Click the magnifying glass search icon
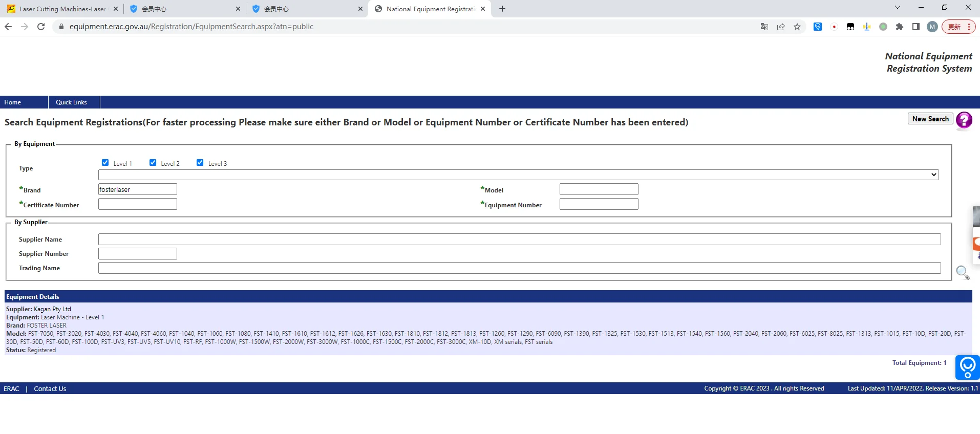This screenshot has height=434, width=980. coord(963,272)
